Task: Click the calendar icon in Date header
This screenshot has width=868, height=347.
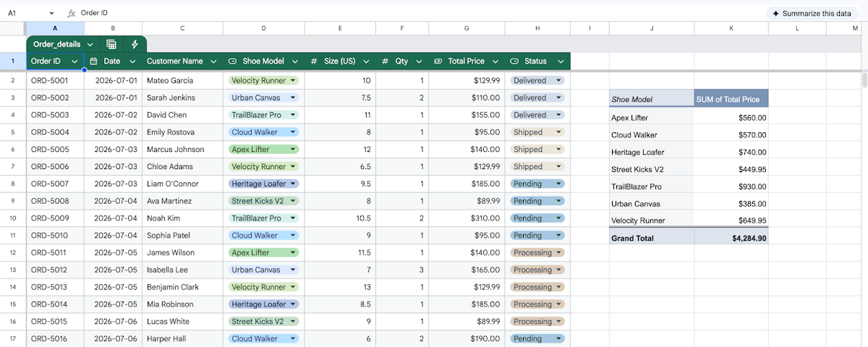Action: [x=93, y=61]
